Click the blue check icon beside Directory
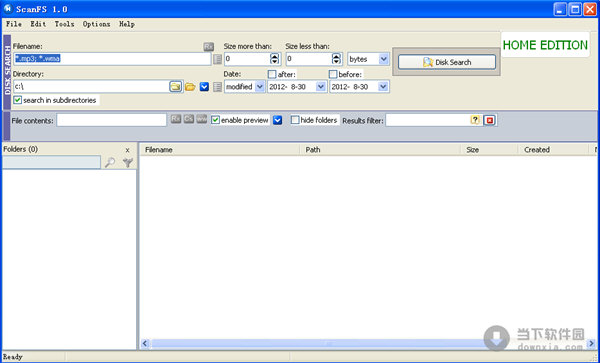Image resolution: width=600 pixels, height=363 pixels. click(x=204, y=87)
